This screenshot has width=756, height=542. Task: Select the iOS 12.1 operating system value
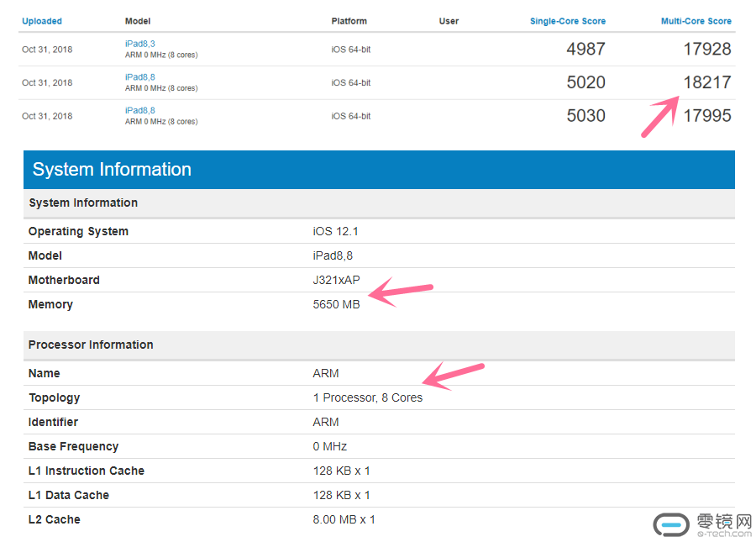coord(336,231)
